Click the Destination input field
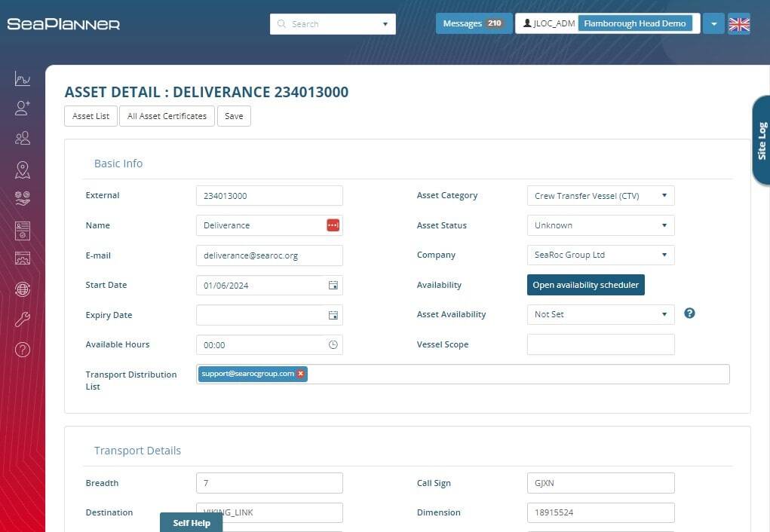The width and height of the screenshot is (770, 532). [269, 512]
